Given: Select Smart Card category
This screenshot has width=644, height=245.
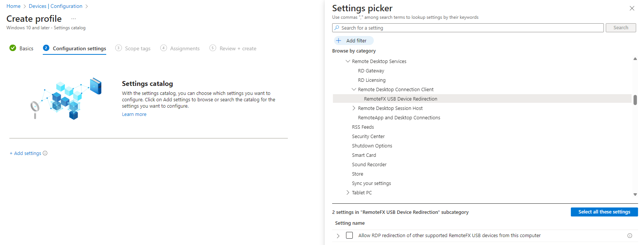Looking at the screenshot, I should coord(364,155).
